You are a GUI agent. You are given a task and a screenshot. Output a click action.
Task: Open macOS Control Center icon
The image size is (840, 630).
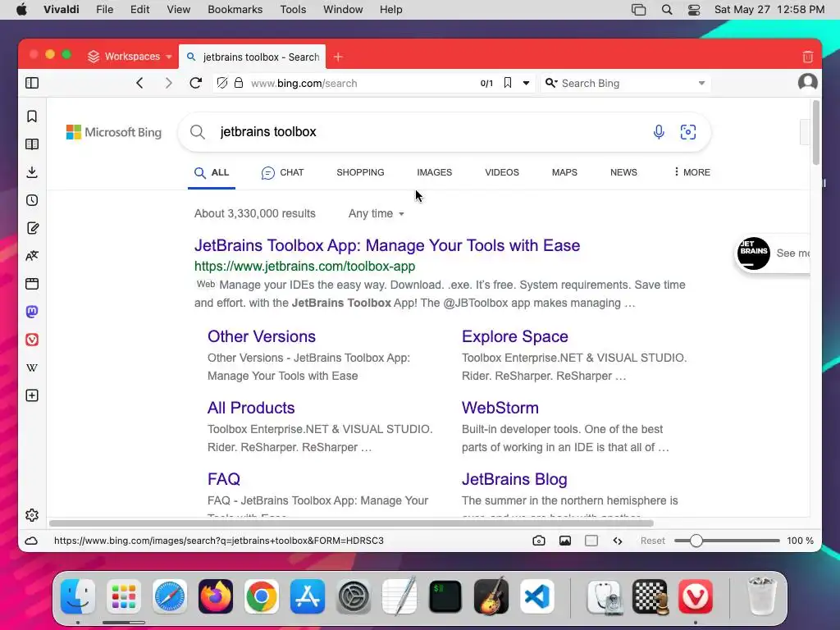(694, 10)
